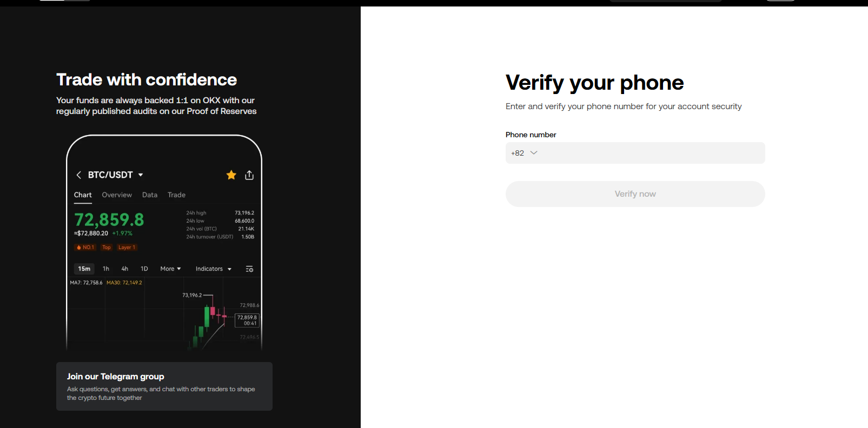The image size is (868, 428).
Task: Click the Phone number label
Action: (x=531, y=135)
